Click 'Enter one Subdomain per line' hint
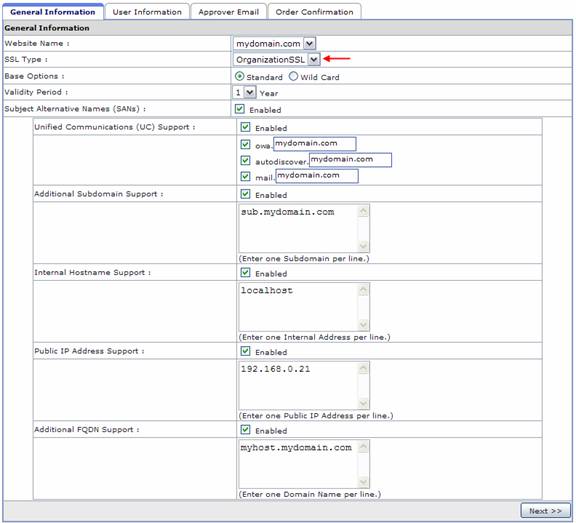Viewport: 576px width, 523px height. click(x=304, y=259)
